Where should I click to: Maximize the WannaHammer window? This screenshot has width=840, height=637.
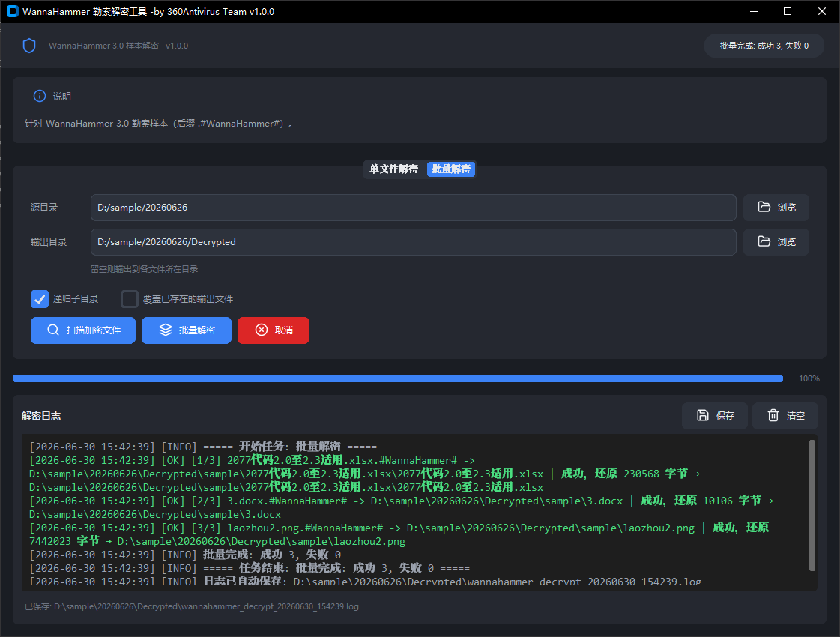788,11
